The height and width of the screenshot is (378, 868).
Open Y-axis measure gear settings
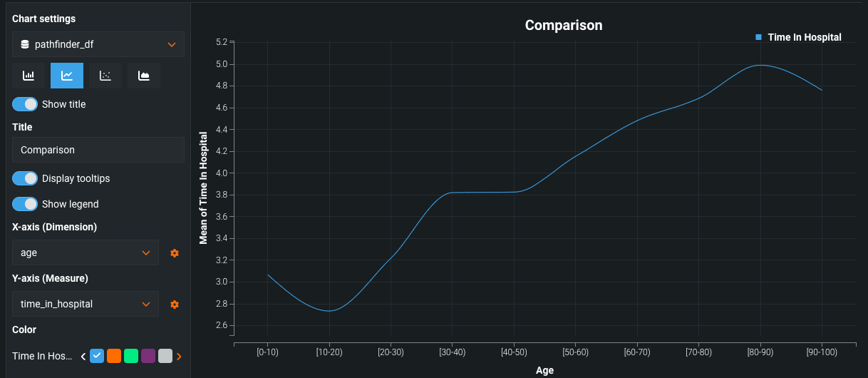(x=174, y=305)
